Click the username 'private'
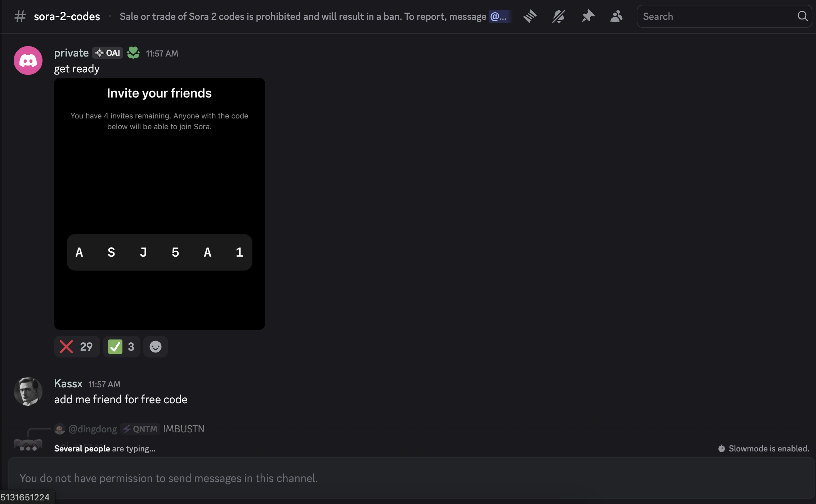 (71, 53)
